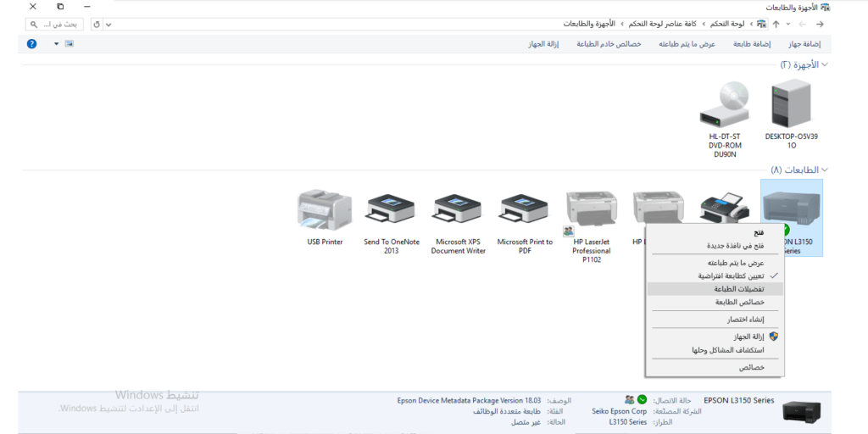Collapse the 'الأجهزة' devices group
The image size is (868, 434).
[x=825, y=64]
